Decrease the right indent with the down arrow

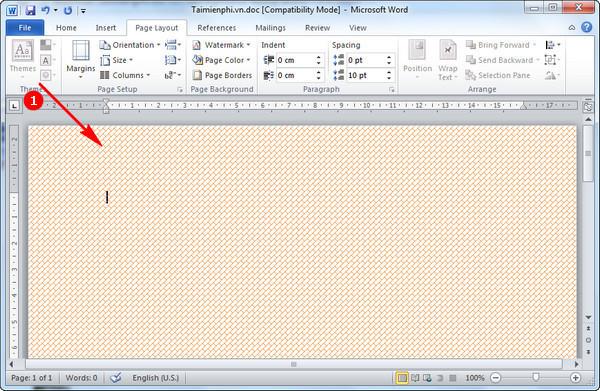click(318, 78)
